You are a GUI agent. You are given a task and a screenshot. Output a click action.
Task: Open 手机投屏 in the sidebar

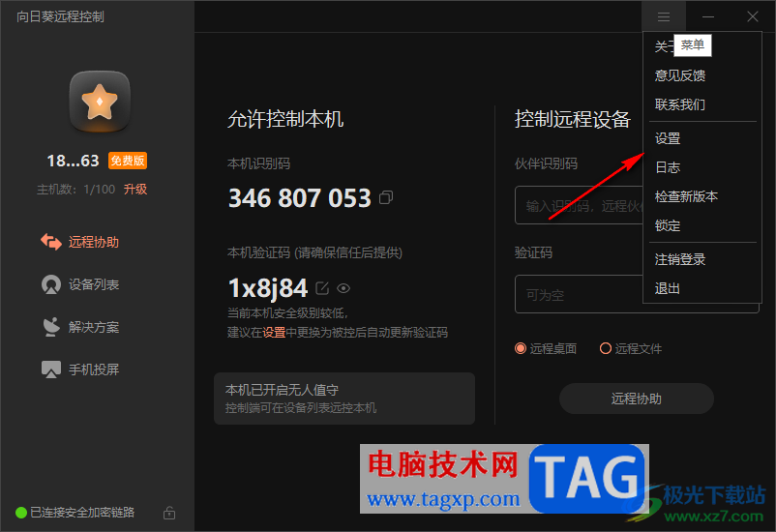point(80,369)
